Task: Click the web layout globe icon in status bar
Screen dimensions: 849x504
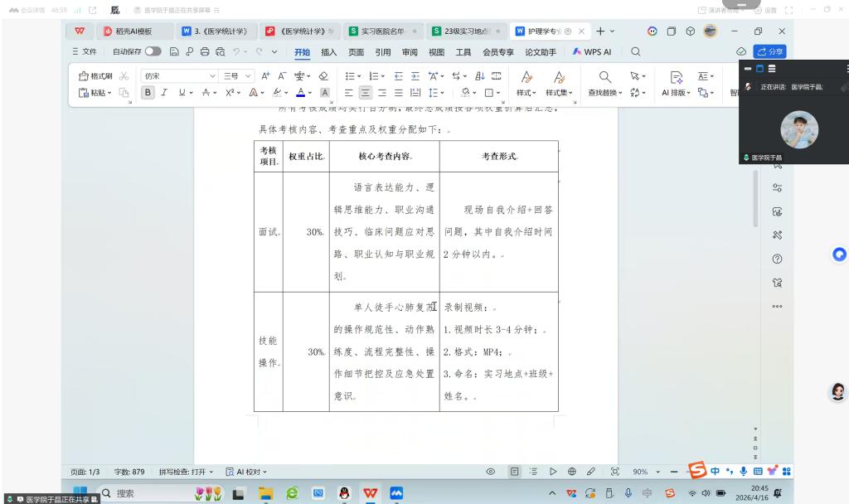Action: (572, 472)
